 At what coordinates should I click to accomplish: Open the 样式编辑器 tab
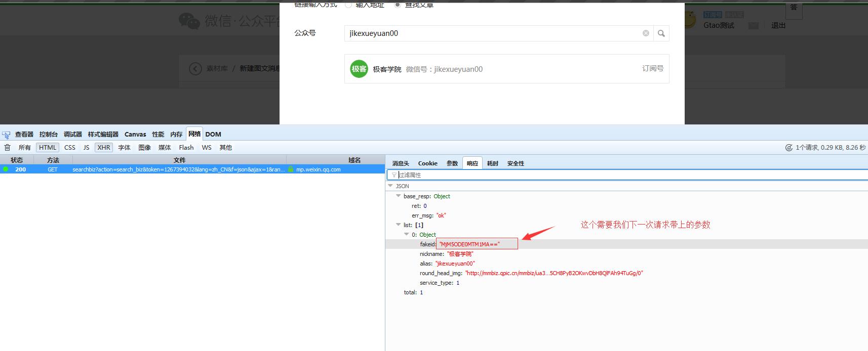click(x=103, y=135)
